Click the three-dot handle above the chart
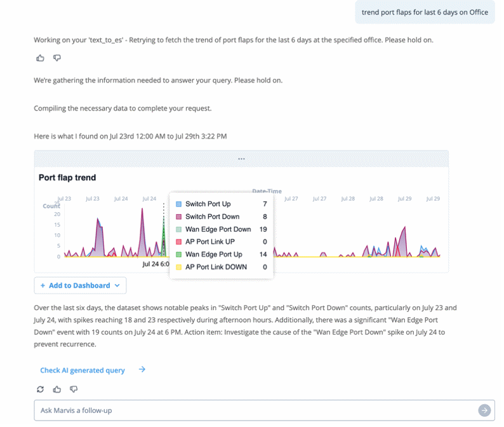Viewport: 504px width, 427px height. 241,159
